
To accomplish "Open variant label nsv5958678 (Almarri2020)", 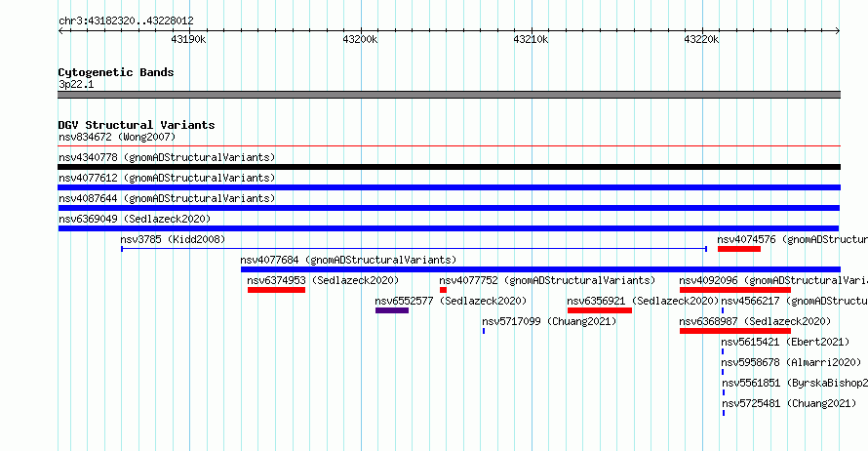I will pyautogui.click(x=791, y=362).
